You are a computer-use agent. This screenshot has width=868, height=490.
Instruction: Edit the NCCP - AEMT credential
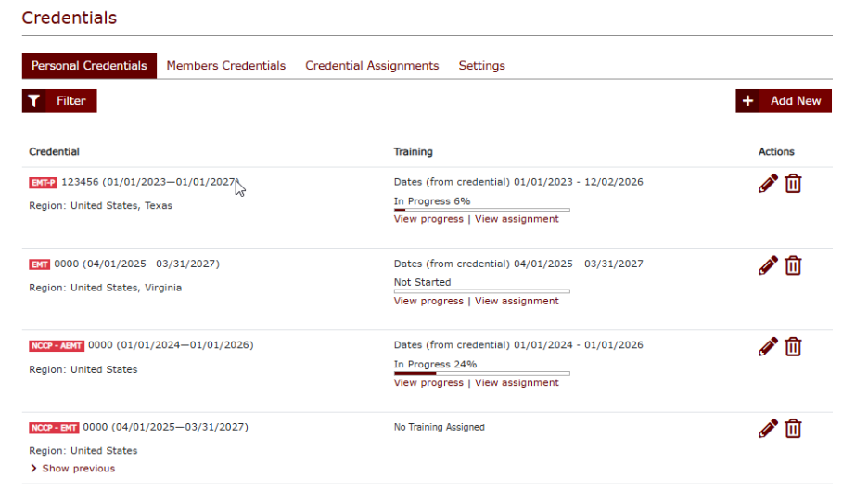click(768, 346)
